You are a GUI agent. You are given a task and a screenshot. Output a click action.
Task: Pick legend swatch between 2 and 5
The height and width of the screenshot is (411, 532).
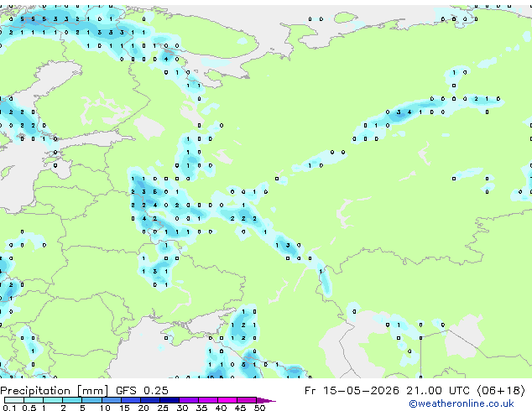tap(72, 400)
